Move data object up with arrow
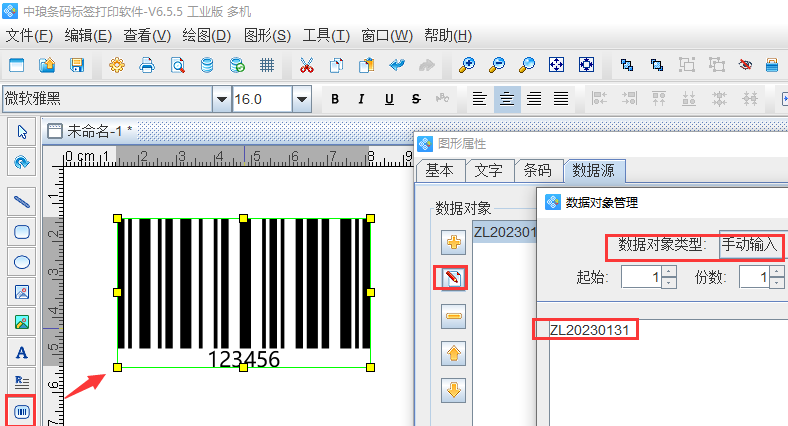 [453, 354]
